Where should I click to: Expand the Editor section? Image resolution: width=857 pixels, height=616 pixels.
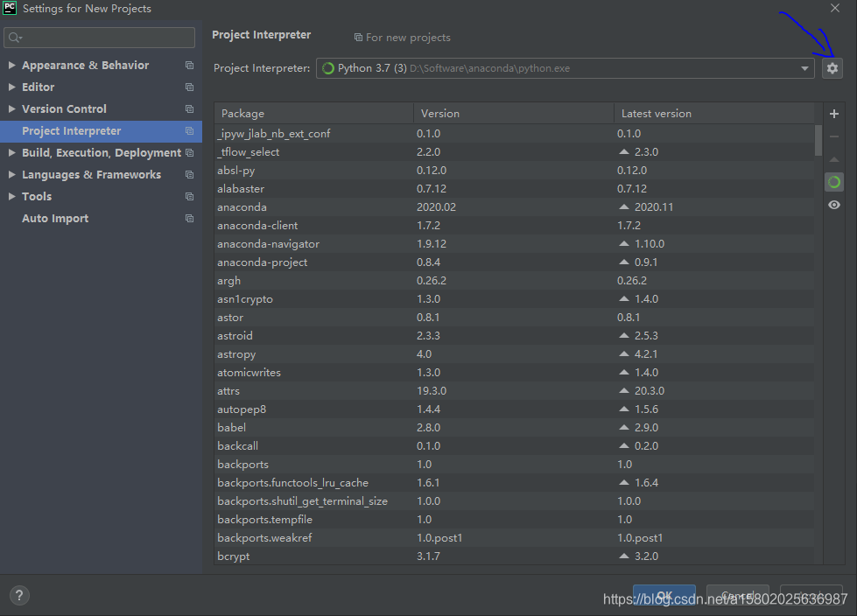click(x=11, y=87)
